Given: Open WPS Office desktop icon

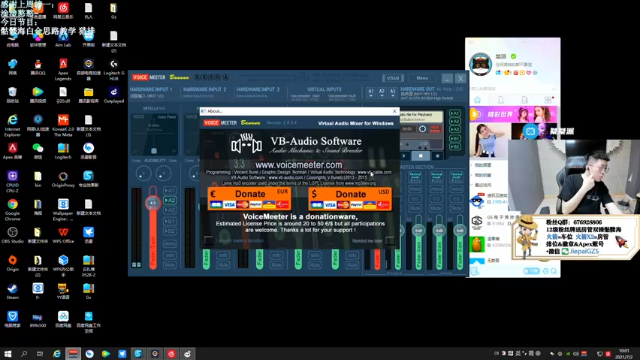Looking at the screenshot, I should (63, 236).
